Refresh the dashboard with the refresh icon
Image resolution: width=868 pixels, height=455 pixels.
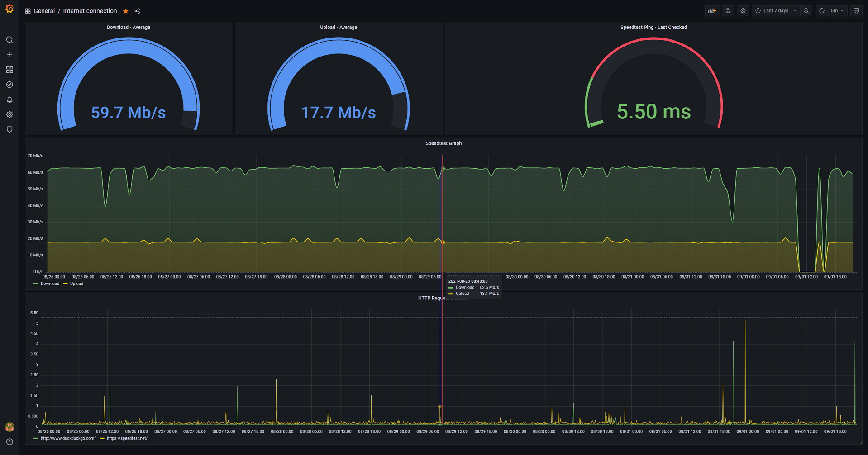(x=821, y=10)
